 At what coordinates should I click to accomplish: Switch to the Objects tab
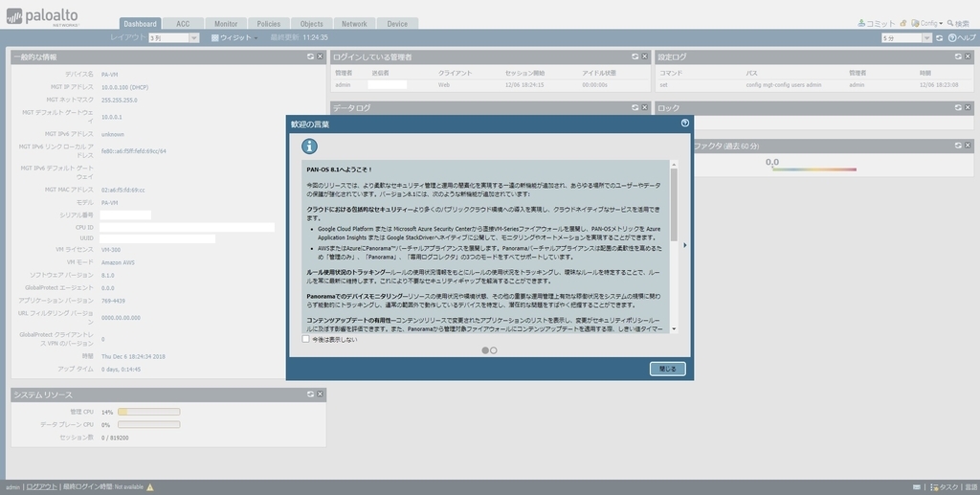311,24
